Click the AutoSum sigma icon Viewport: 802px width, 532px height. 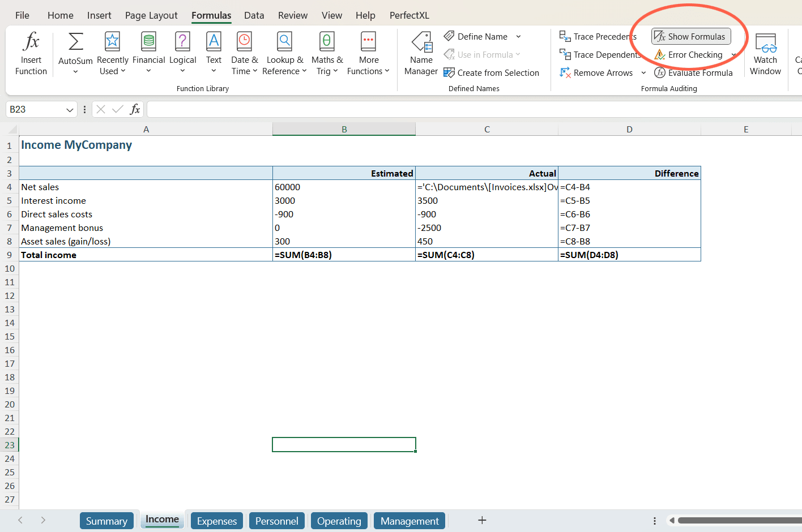[x=75, y=42]
